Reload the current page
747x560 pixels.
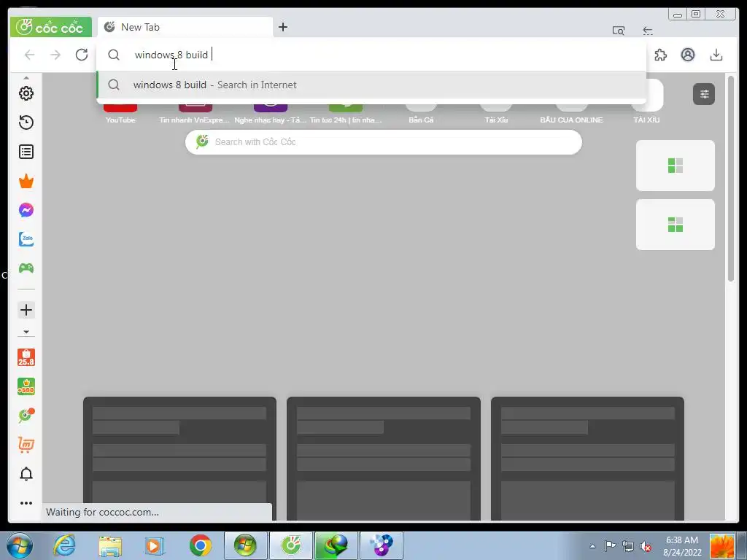point(82,55)
